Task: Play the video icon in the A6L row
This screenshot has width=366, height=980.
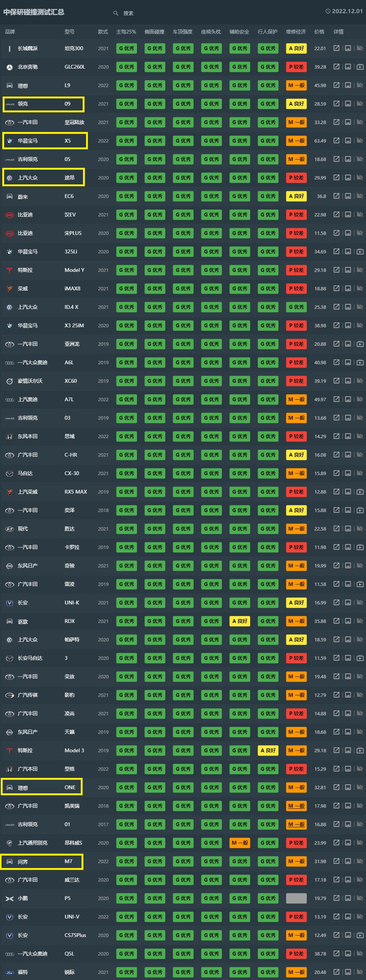Action: [360, 363]
